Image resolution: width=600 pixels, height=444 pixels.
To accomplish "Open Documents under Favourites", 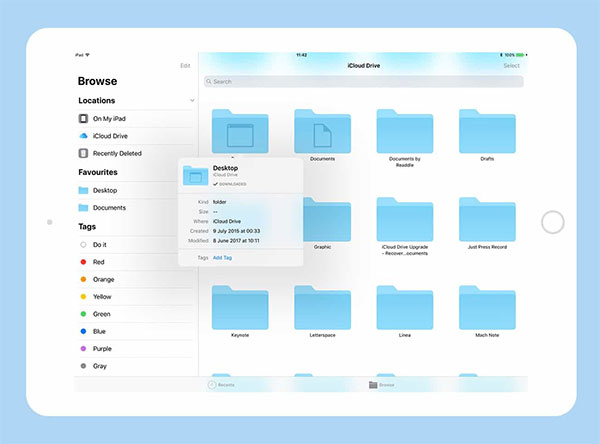I will [128, 207].
